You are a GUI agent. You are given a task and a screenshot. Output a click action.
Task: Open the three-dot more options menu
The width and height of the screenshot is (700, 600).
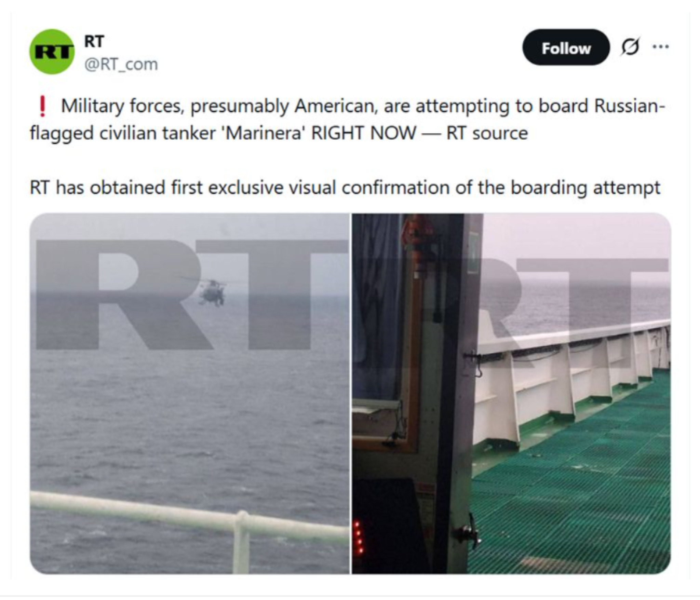[x=660, y=47]
